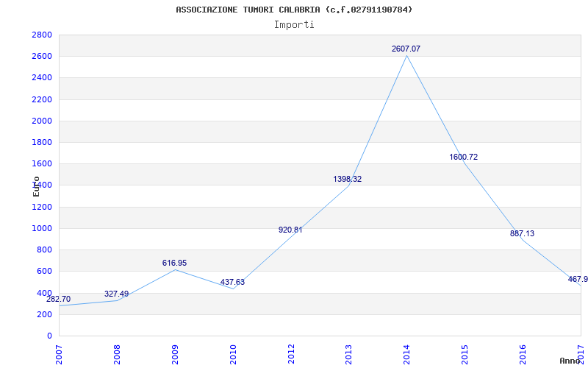This screenshot has height=368, width=588.
Task: Select the 282.70 data label
Action: point(59,300)
